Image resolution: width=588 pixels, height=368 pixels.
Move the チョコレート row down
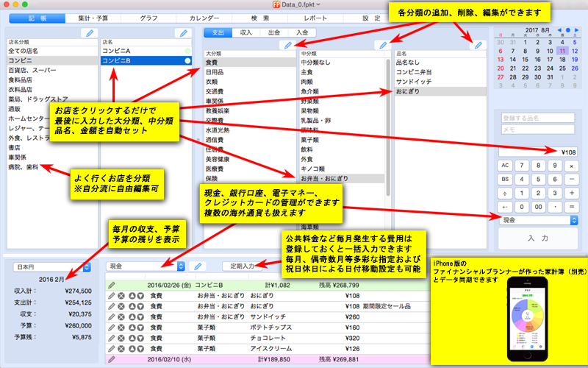(140, 338)
